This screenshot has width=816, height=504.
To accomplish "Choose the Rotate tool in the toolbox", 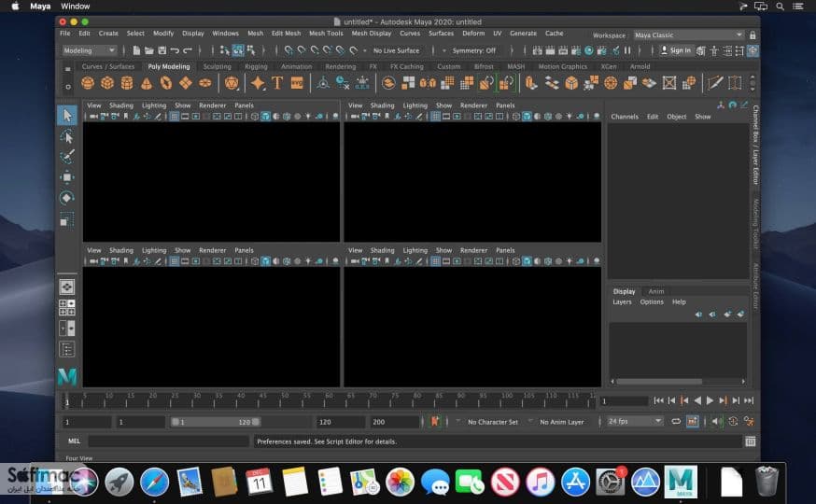I will point(67,198).
